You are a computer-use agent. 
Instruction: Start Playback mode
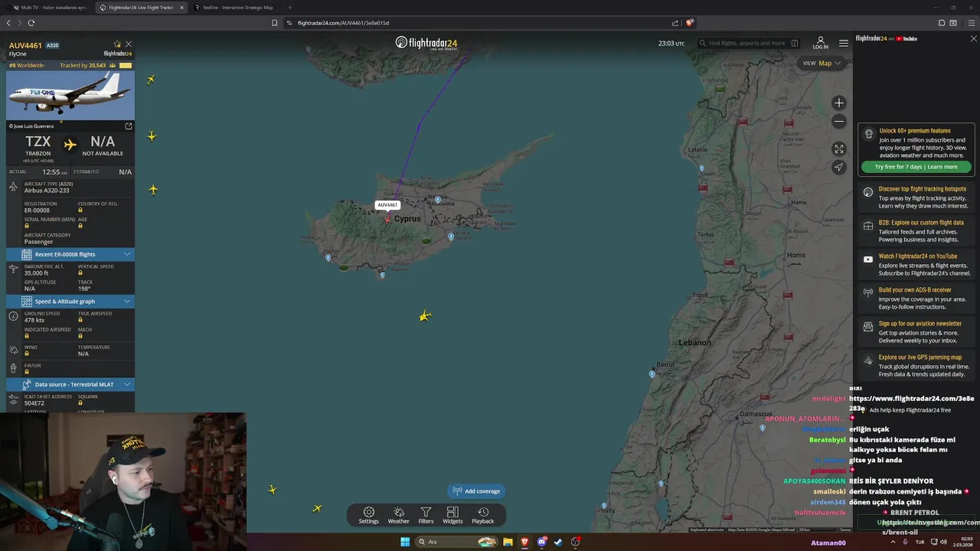(x=483, y=515)
